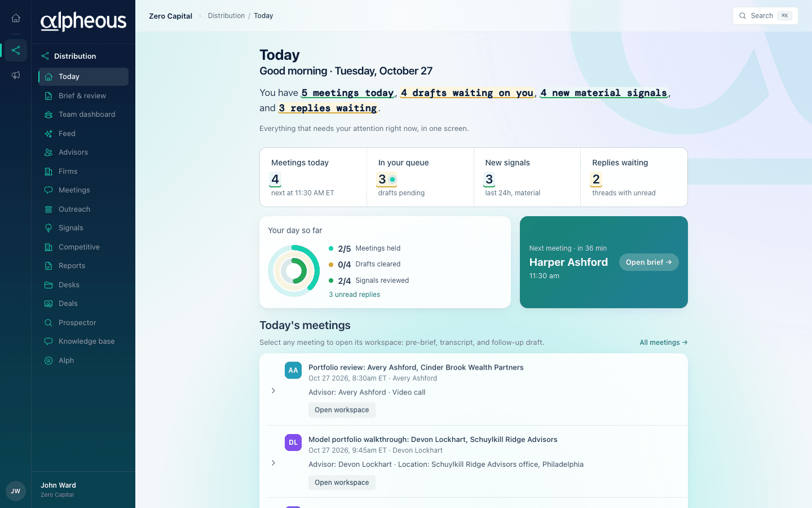The width and height of the screenshot is (812, 508).
Task: Open the Meetings today card
Action: pos(313,177)
